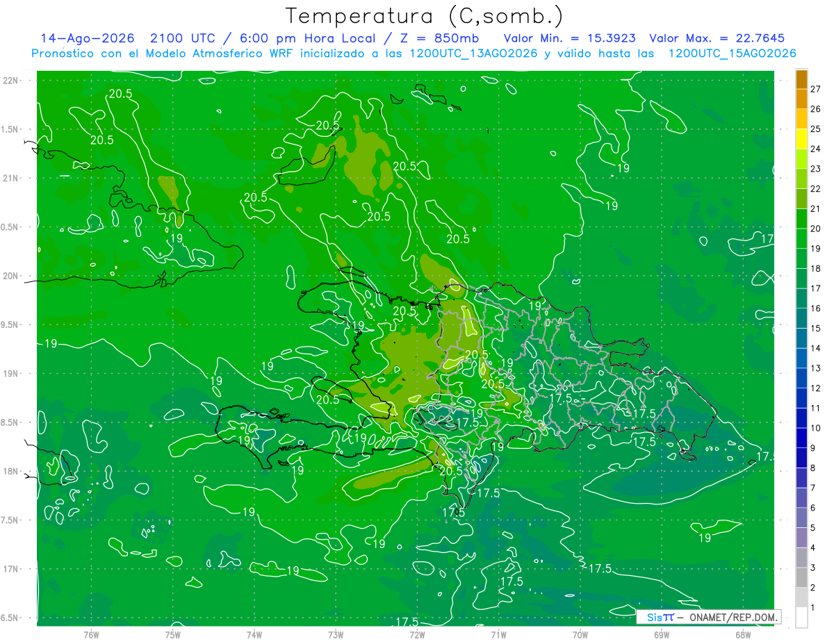The image size is (834, 644).
Task: Click color scale value "14"
Action: coord(816,348)
